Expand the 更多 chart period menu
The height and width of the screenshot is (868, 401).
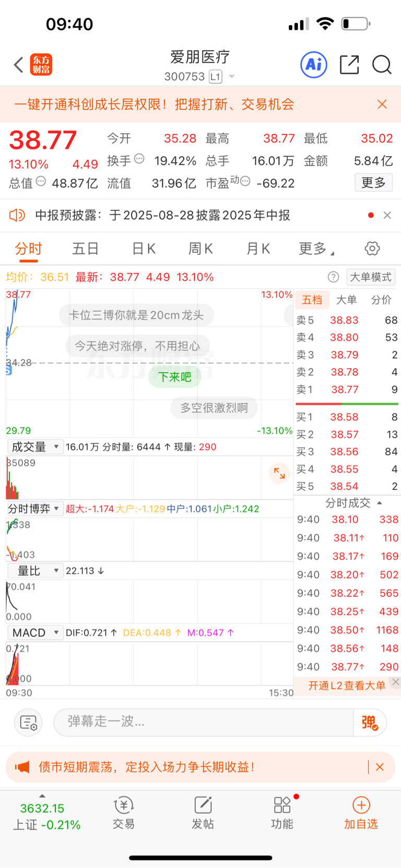pos(316,249)
